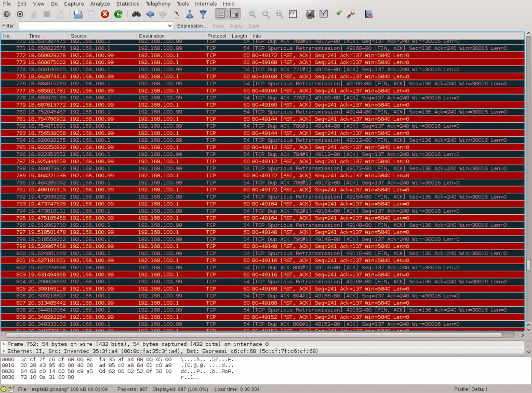Click into the display Filter text field
The image size is (532, 393).
(94, 25)
